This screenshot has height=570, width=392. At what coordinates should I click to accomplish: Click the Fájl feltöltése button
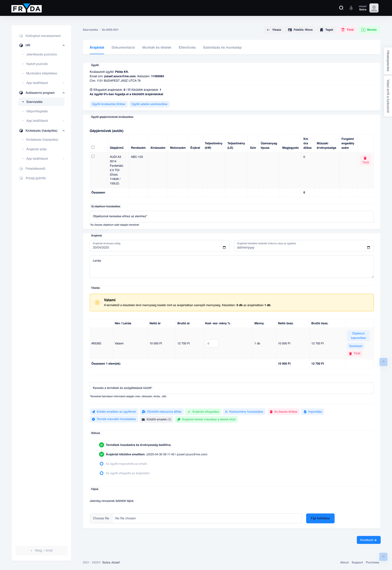(x=320, y=518)
